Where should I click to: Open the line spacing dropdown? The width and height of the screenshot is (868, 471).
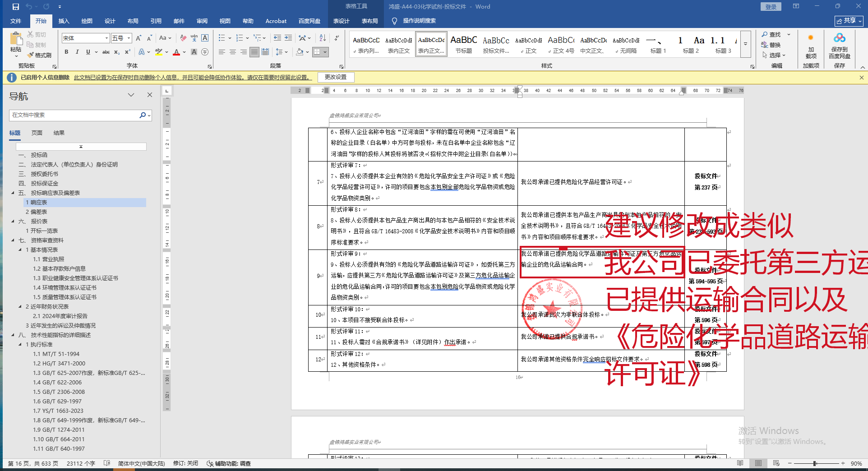pos(282,52)
